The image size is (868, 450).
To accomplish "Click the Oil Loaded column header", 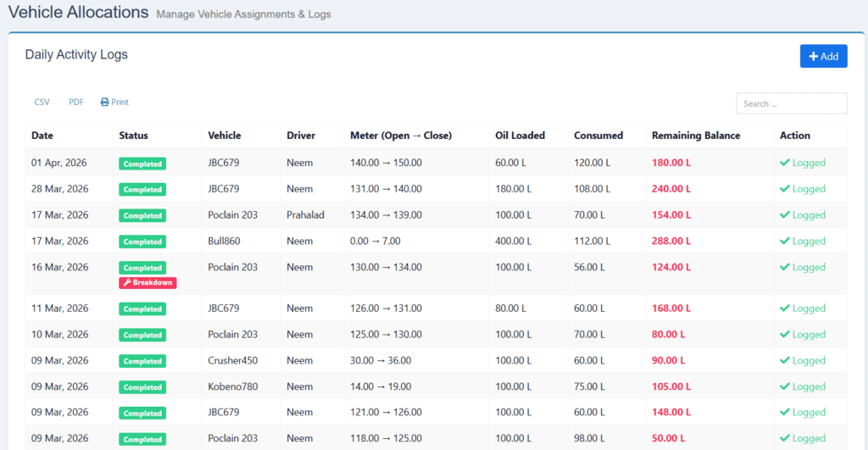I will [520, 136].
